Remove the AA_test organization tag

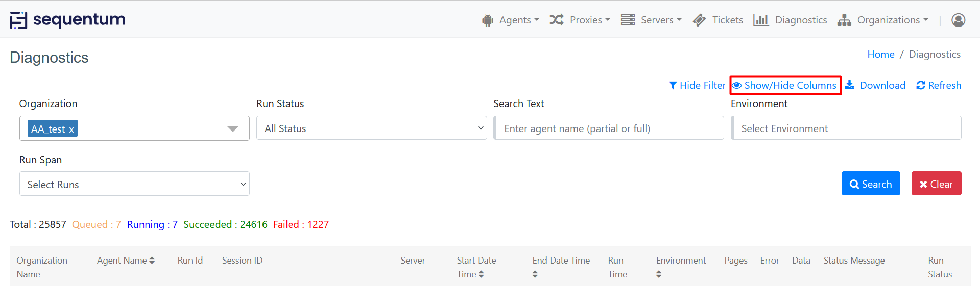coord(71,129)
